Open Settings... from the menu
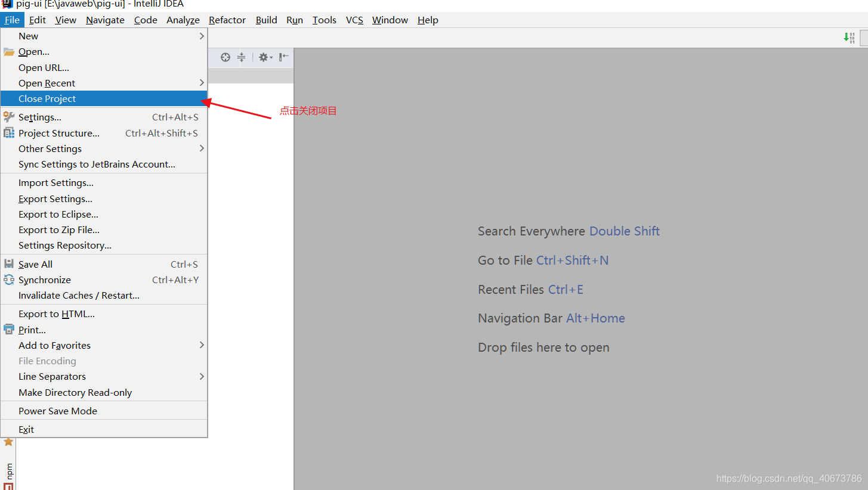 point(104,117)
